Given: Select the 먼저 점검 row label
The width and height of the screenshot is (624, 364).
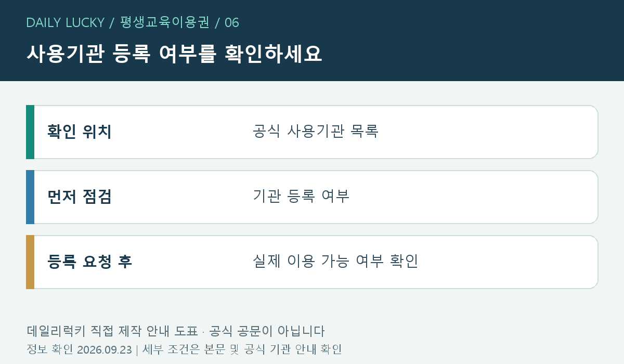Looking at the screenshot, I should point(80,197).
